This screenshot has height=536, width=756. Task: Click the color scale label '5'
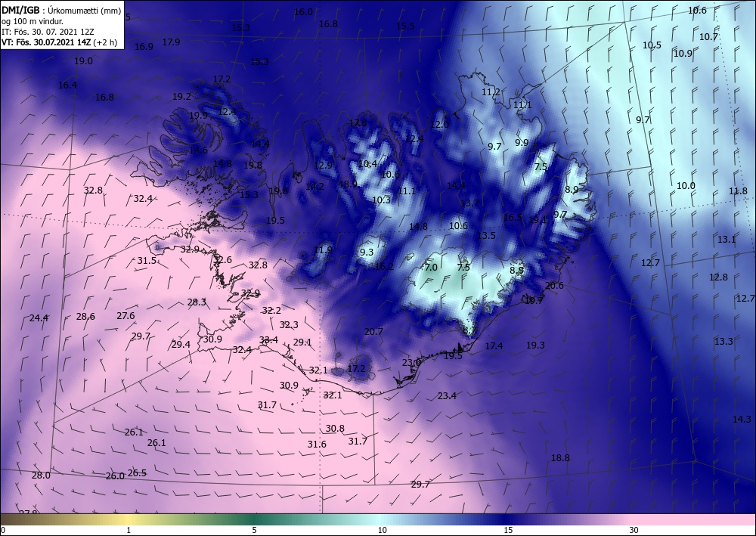[x=254, y=531]
